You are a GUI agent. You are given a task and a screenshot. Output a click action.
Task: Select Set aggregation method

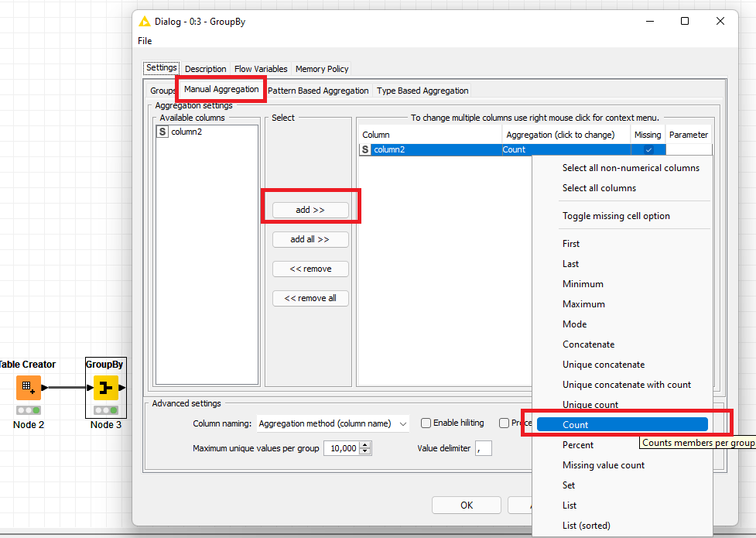569,485
